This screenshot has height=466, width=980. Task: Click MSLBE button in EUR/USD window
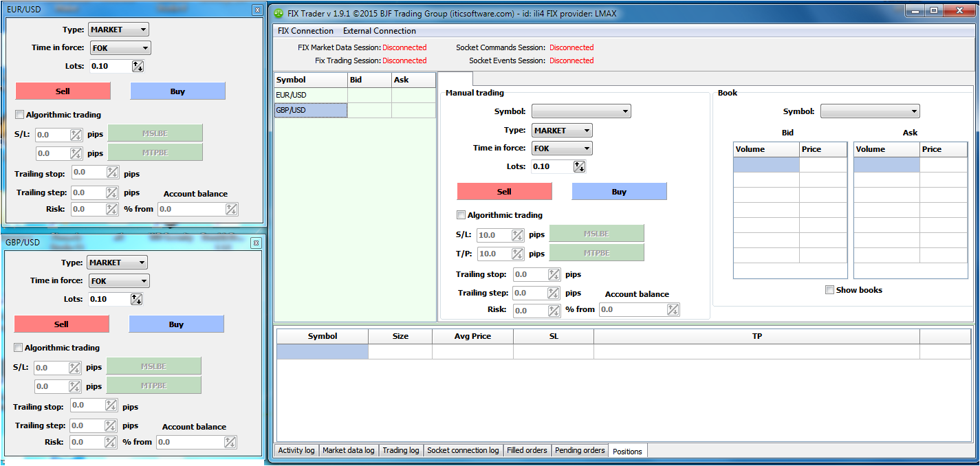155,133
